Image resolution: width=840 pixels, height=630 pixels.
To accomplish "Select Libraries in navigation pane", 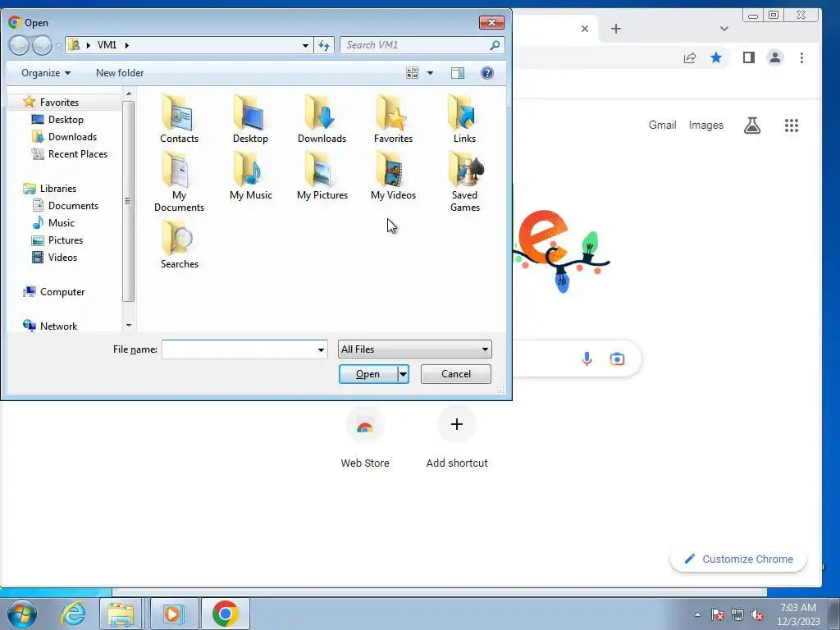I will click(58, 189).
